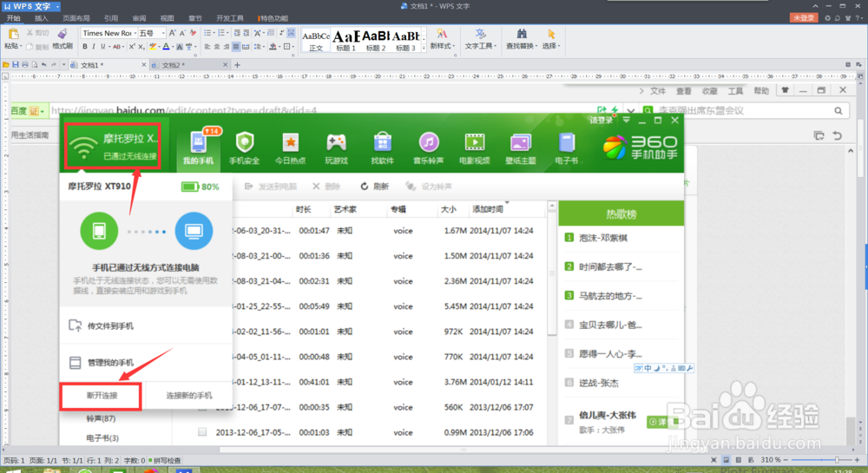
Task: Open file via folder icon in WPS
Action: (x=5, y=65)
